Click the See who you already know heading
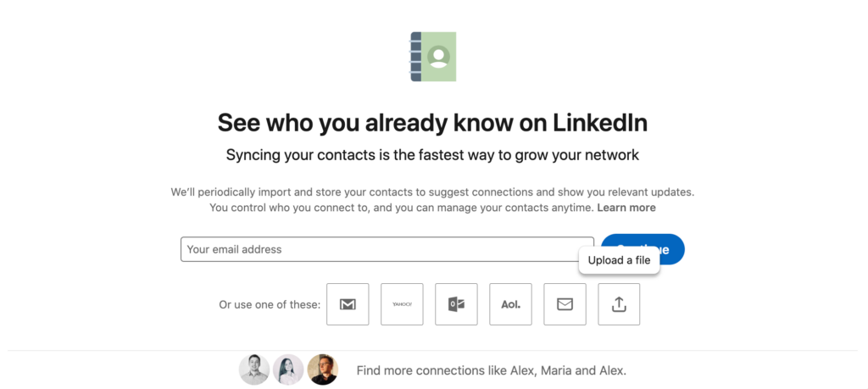 [x=432, y=123]
